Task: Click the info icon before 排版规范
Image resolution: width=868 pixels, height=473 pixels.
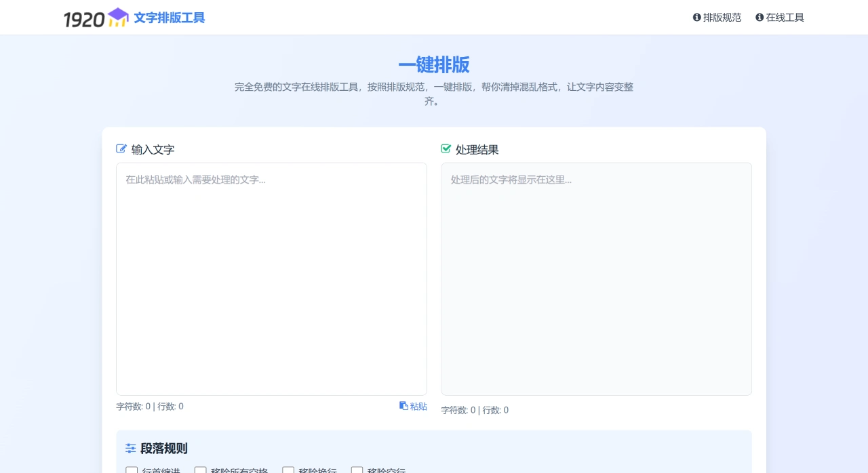Action: [696, 17]
